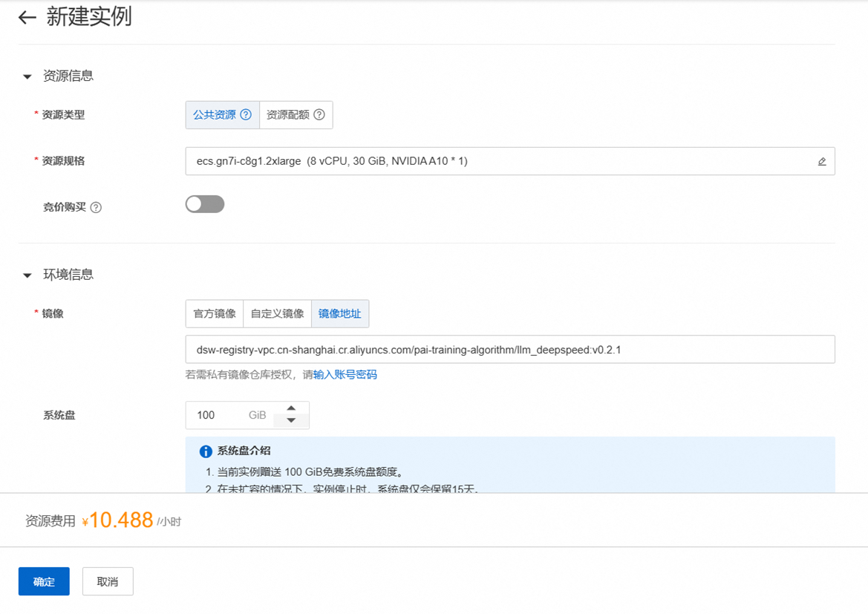Select the 镜像地址 image tab
868x614 pixels.
340,313
